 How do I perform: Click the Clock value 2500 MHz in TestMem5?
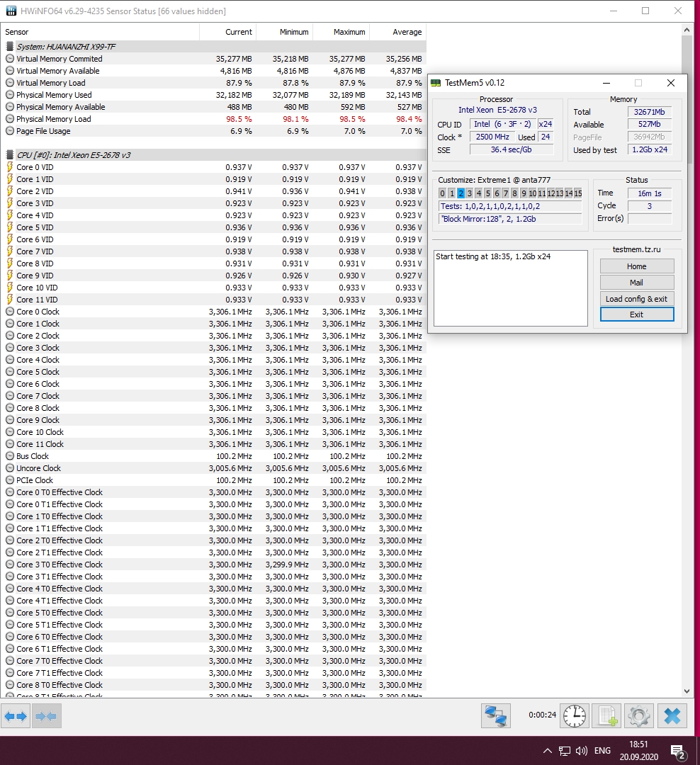492,137
